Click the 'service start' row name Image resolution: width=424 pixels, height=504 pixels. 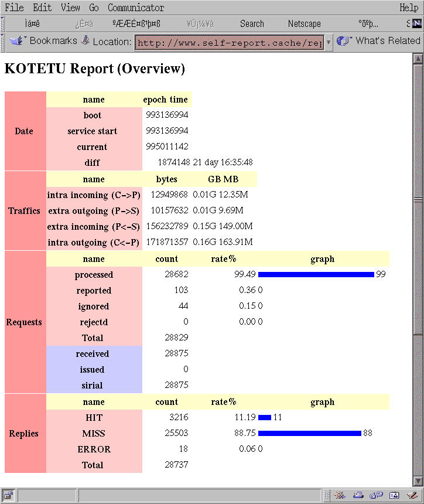[x=92, y=131]
